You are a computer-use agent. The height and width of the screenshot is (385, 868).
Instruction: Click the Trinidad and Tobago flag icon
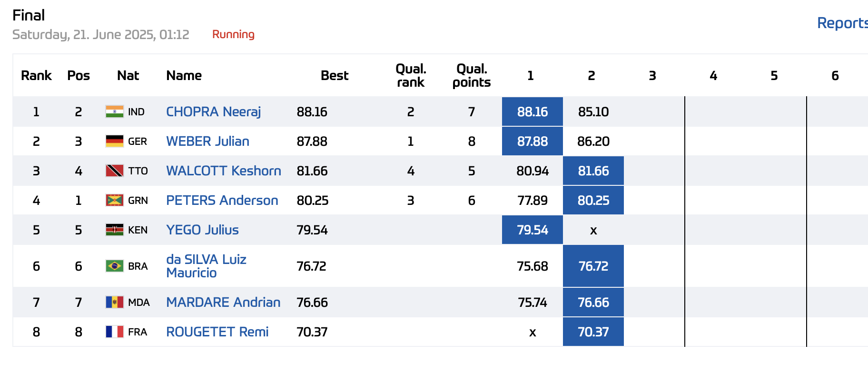point(115,171)
